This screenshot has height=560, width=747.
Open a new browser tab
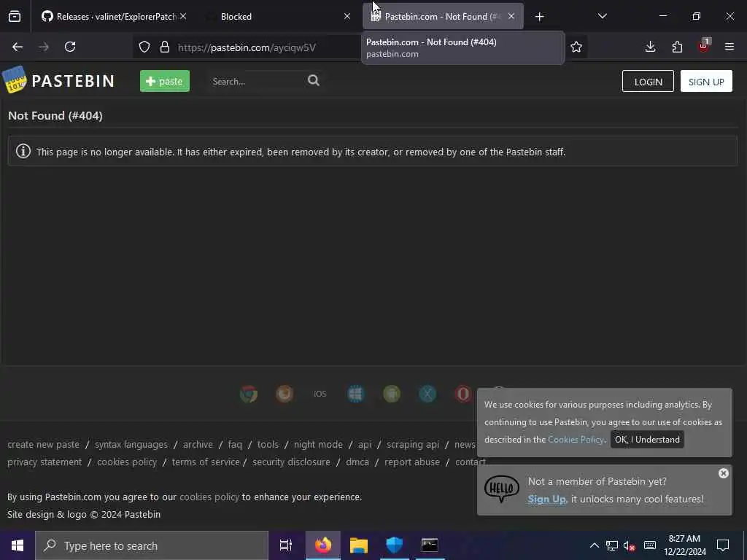click(539, 17)
